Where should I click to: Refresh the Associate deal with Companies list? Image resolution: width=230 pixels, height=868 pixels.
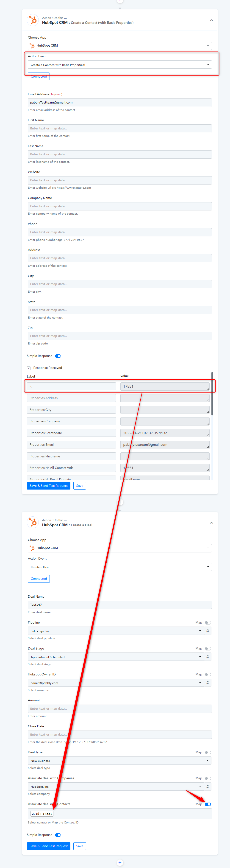pyautogui.click(x=208, y=786)
